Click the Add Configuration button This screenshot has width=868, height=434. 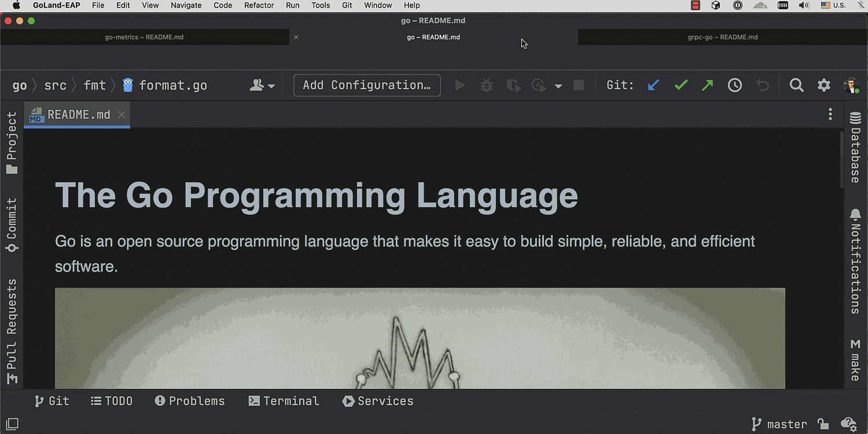(x=367, y=86)
